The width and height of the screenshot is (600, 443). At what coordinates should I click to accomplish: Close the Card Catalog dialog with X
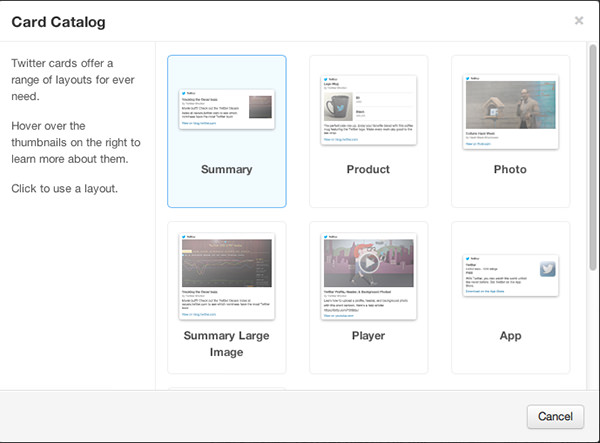point(579,20)
